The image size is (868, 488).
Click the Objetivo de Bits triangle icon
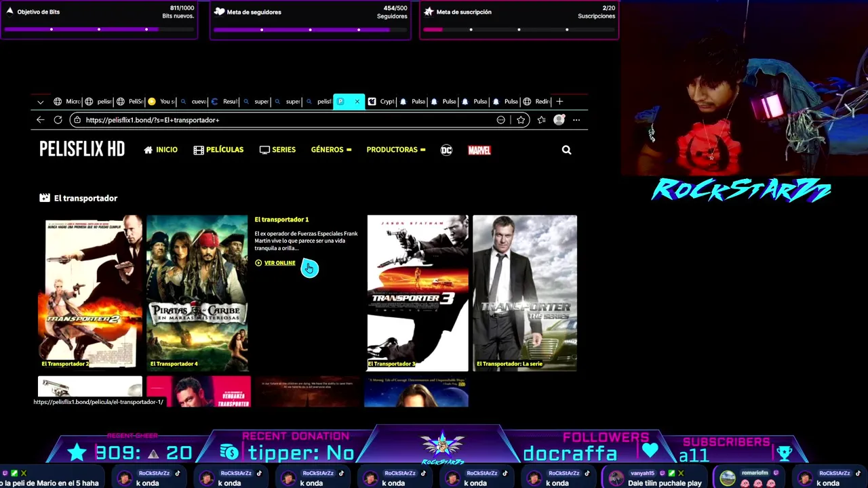pos(9,12)
